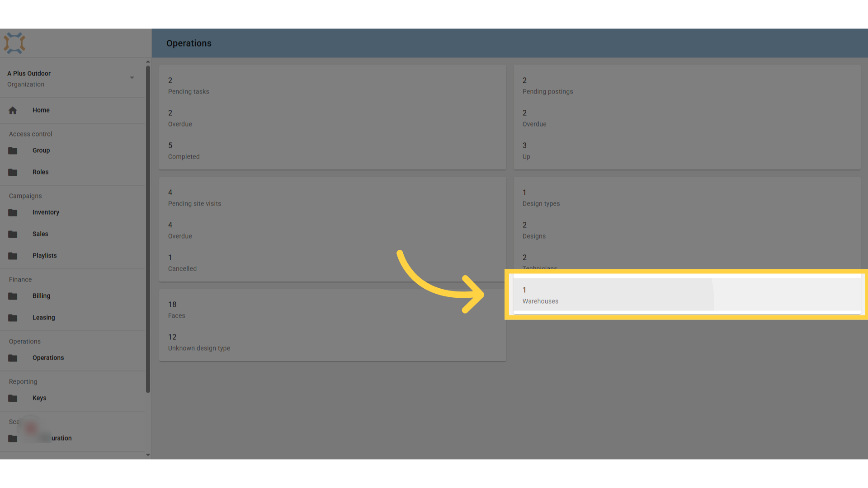This screenshot has height=488, width=868.
Task: Click the app logo icon
Action: coord(14,43)
